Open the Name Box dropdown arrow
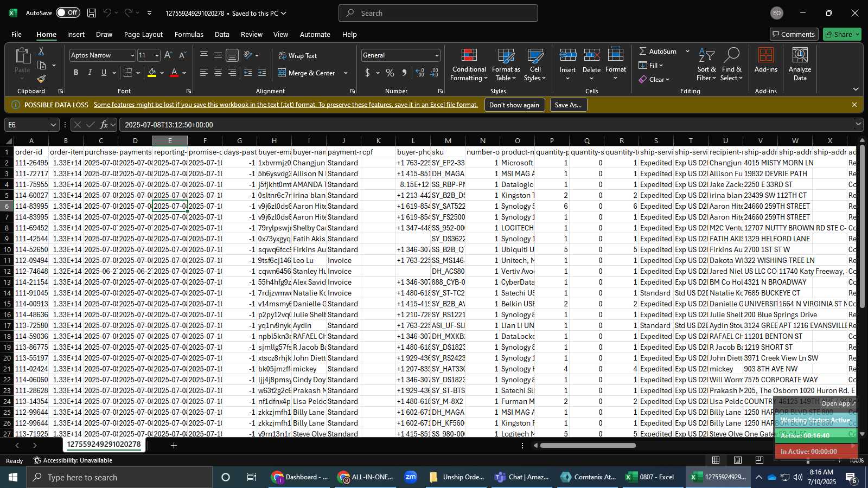This screenshot has height=488, width=868. tap(53, 125)
